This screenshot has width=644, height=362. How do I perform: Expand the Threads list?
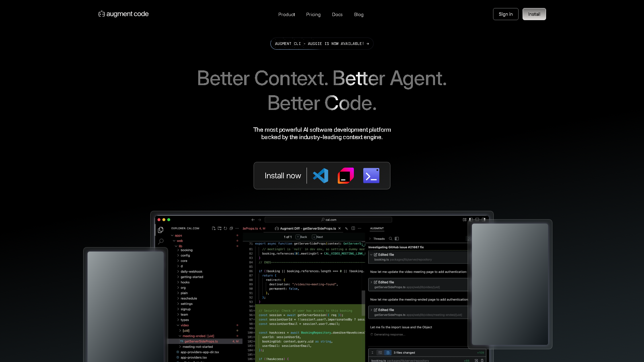coord(377,239)
